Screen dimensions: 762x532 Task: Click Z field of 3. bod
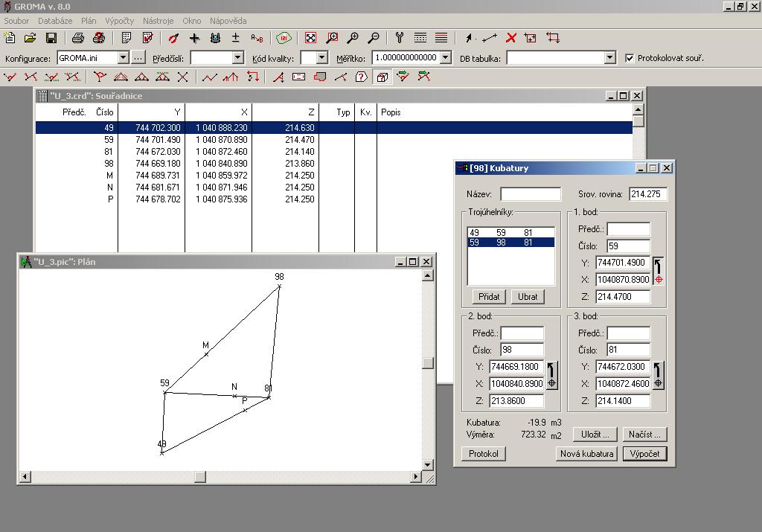click(x=623, y=401)
